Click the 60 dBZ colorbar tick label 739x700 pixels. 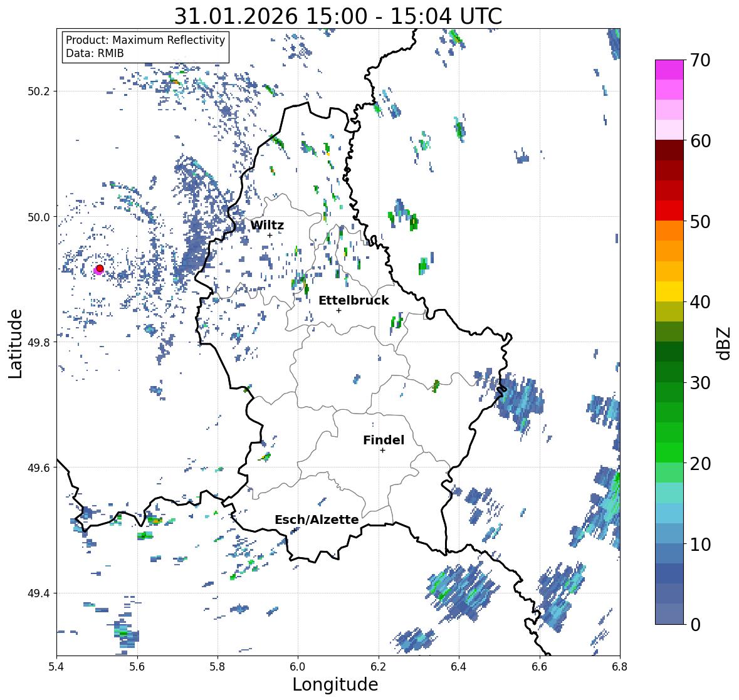700,141
